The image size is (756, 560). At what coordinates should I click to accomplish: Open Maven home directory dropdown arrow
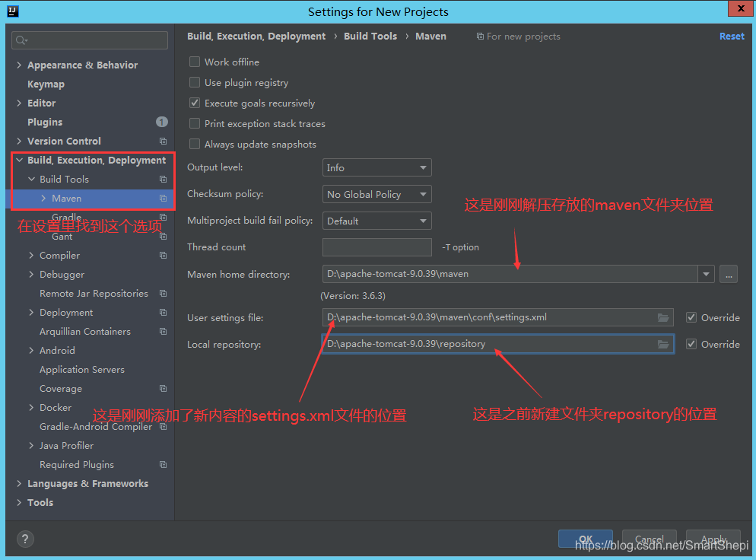706,274
